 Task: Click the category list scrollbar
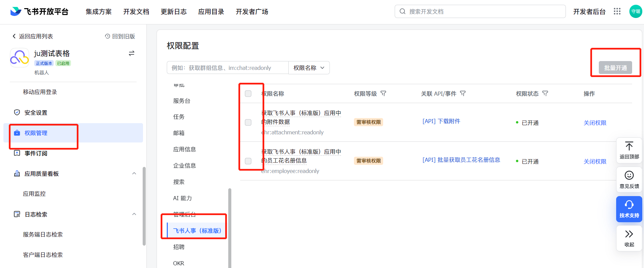point(230,228)
